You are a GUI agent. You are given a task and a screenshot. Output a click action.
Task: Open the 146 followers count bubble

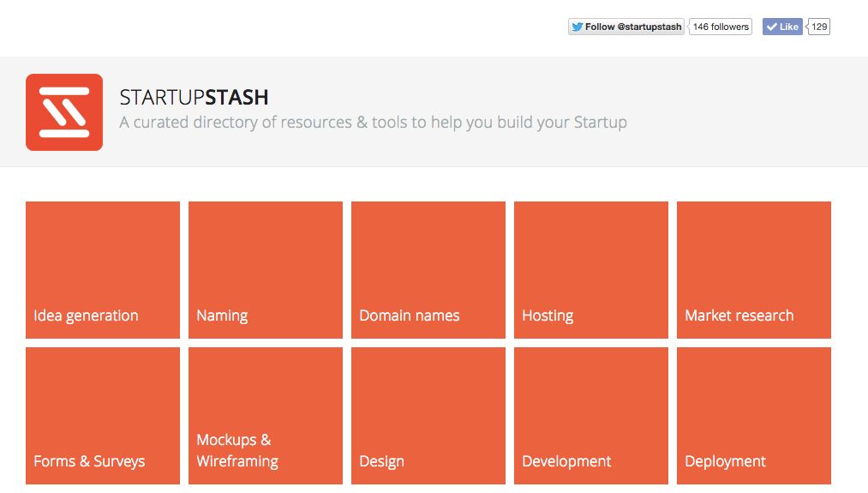pos(721,27)
